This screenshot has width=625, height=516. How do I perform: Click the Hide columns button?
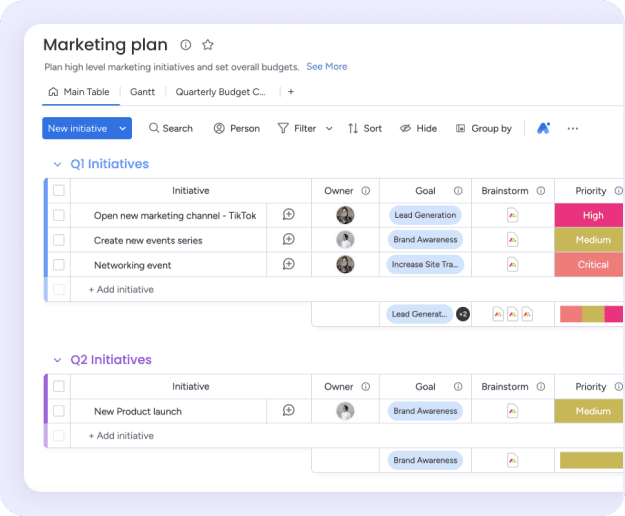tap(418, 128)
